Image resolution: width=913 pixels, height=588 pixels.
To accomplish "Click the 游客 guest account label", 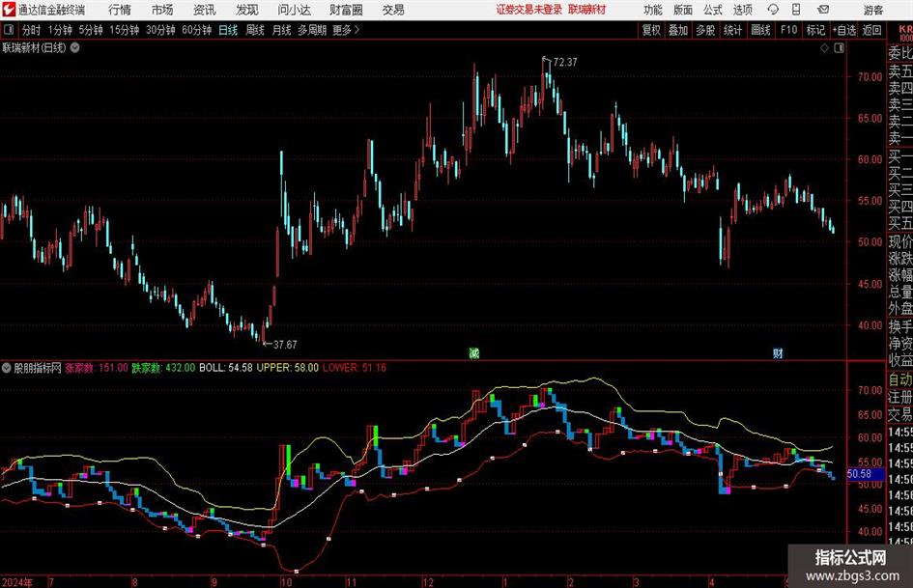I will (x=873, y=10).
